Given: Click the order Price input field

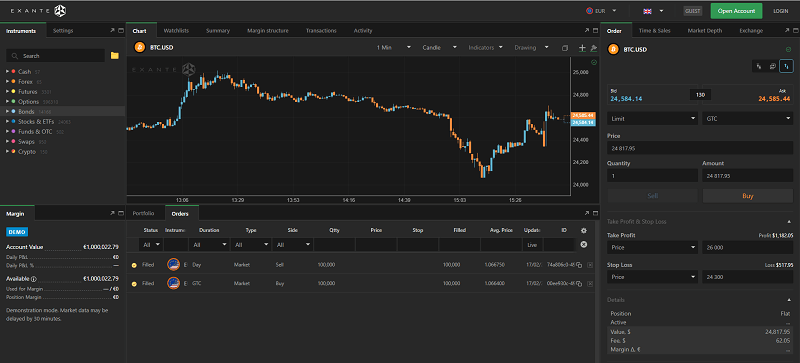Looking at the screenshot, I should tap(700, 148).
